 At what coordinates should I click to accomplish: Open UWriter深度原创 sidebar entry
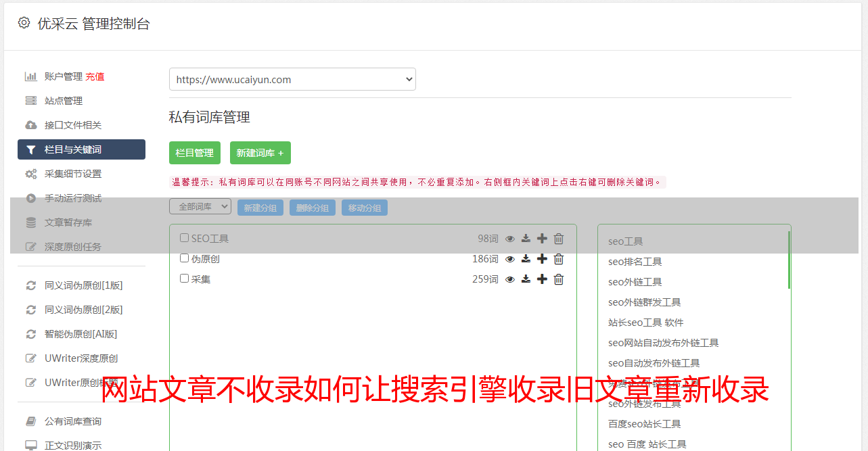81,358
